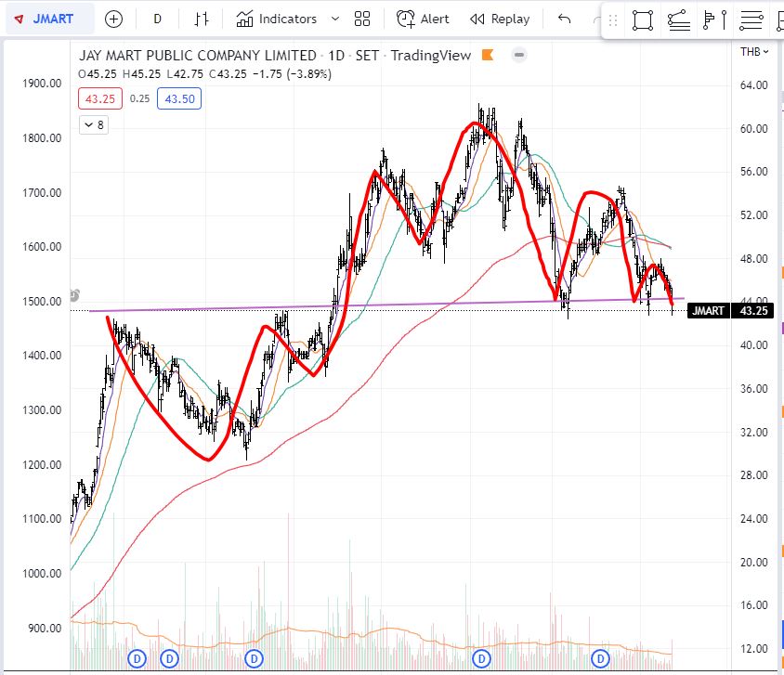784x675 pixels.
Task: Click the second D dividend marker from left
Action: click(169, 658)
